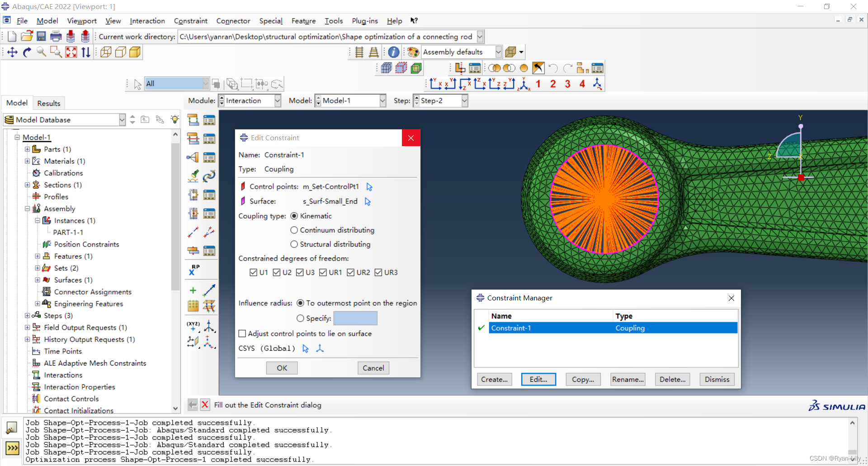868x466 pixels.
Task: Click the previous step back arrow icon
Action: click(x=193, y=405)
